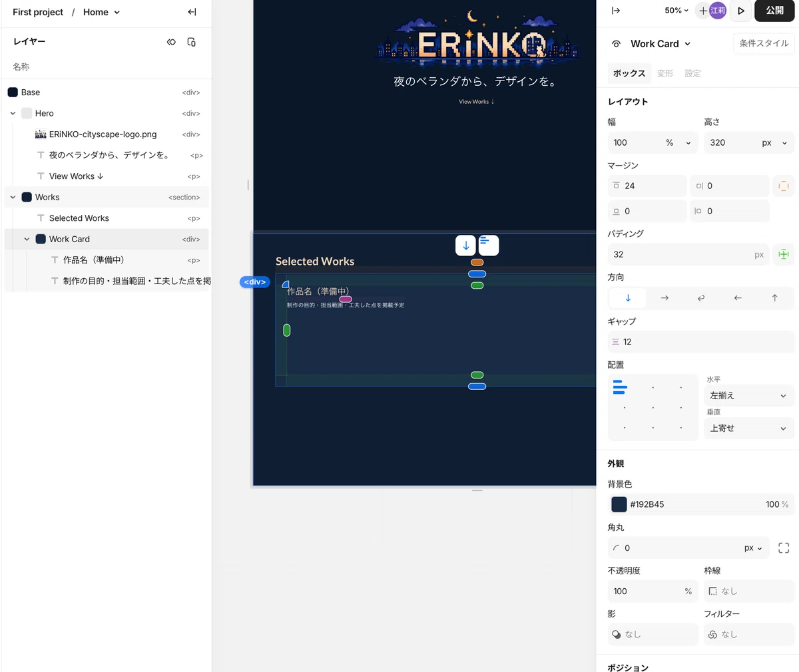Toggle individual corner radius icon
Screen dimensions: 799x672
(x=784, y=548)
